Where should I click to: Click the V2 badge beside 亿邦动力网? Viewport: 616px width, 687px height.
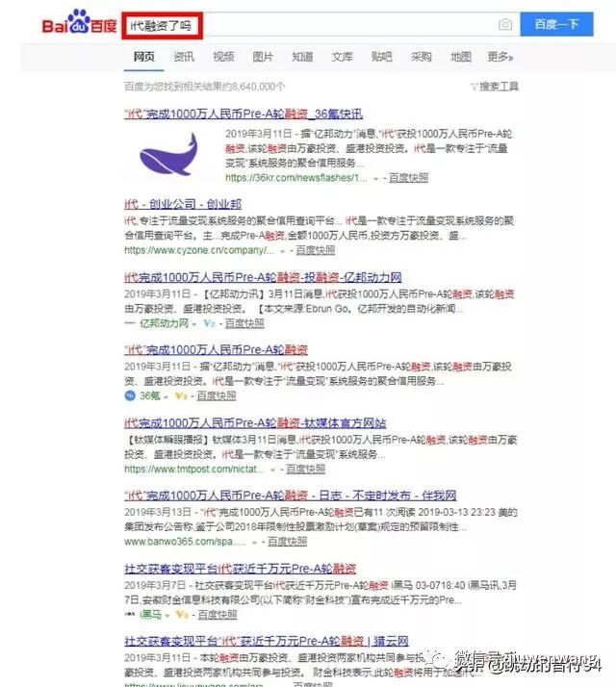(x=210, y=323)
